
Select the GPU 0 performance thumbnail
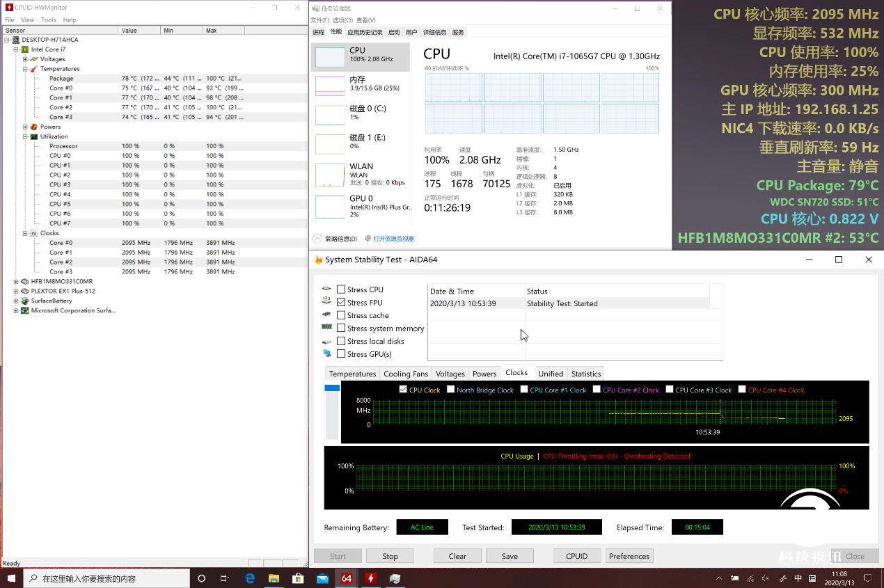[x=361, y=207]
